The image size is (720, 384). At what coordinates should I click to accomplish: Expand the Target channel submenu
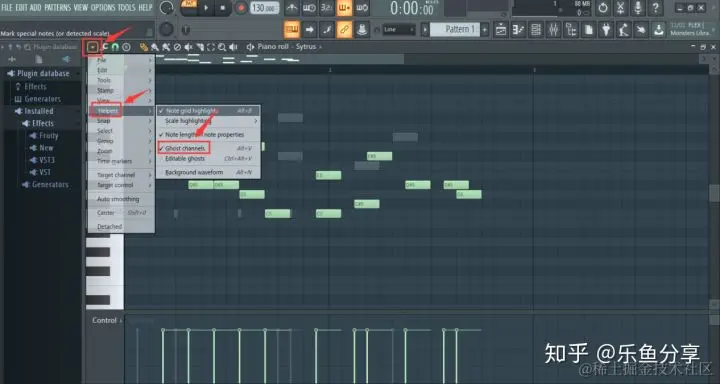[122, 175]
